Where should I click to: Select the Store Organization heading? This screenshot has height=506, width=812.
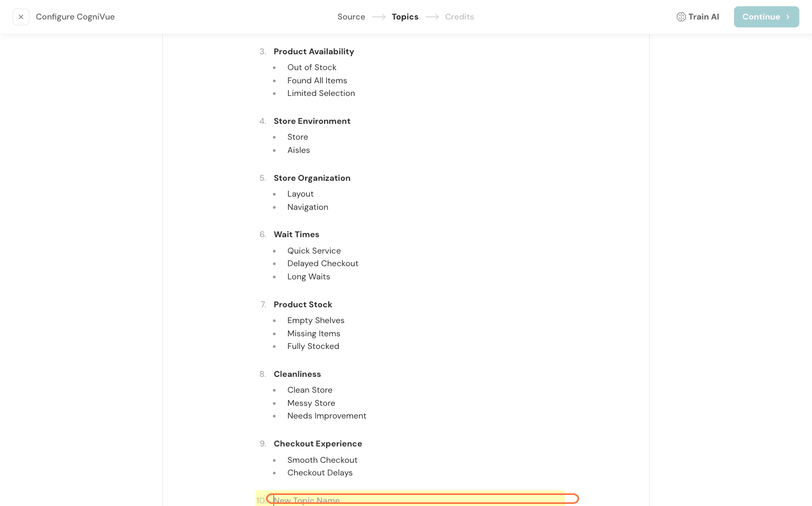click(312, 178)
